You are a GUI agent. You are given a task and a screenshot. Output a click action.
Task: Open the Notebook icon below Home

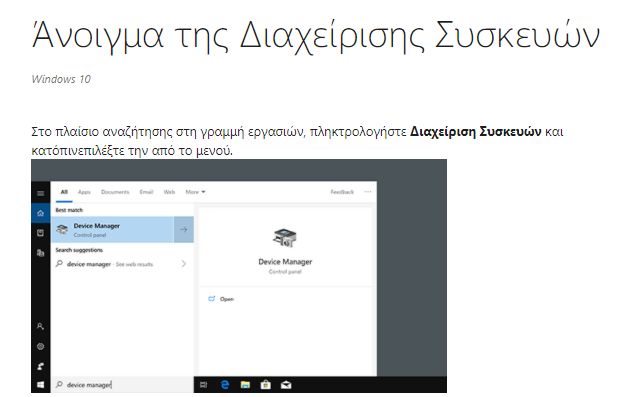point(40,233)
